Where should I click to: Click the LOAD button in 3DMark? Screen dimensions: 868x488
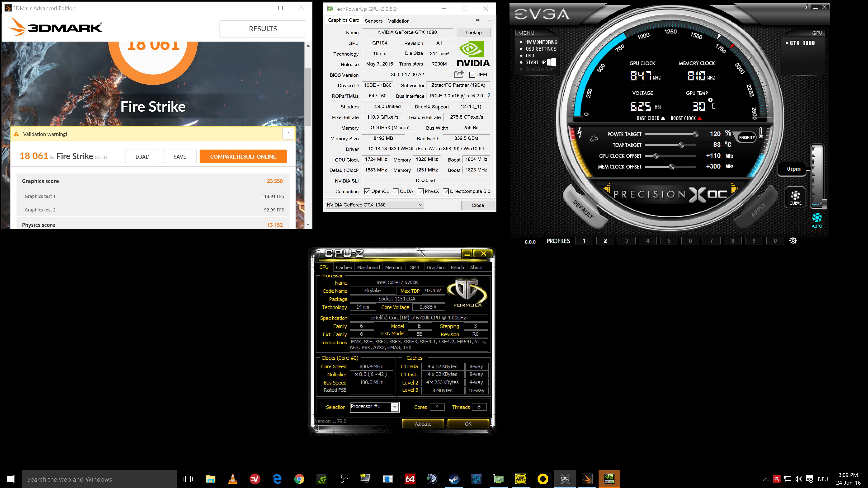142,156
